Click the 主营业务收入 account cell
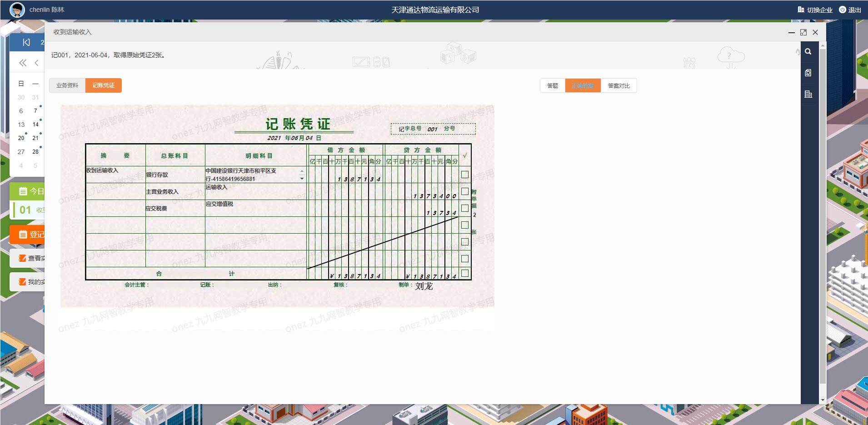The height and width of the screenshot is (425, 868). click(175, 191)
